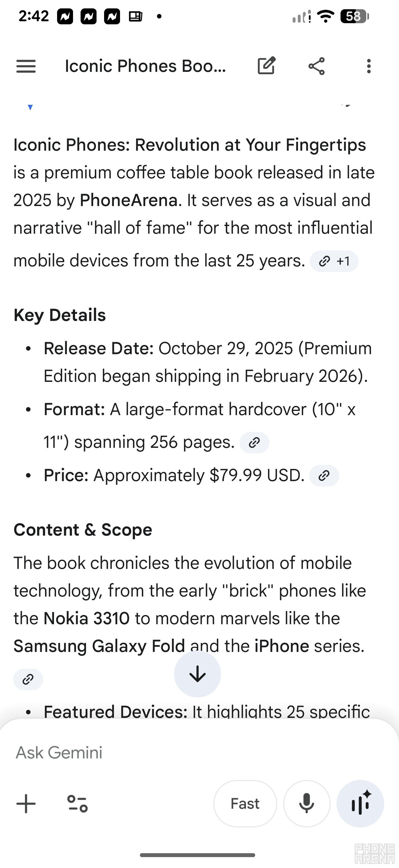Open citation link after '256 pages'
The image size is (399, 868).
tap(254, 442)
